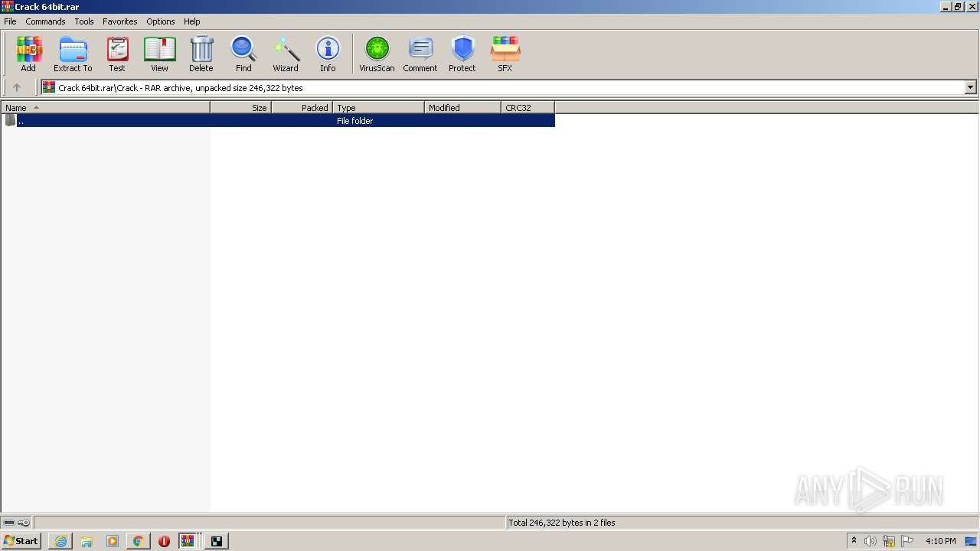980x551 pixels.
Task: Click the archive path address field
Action: pyautogui.click(x=502, y=87)
